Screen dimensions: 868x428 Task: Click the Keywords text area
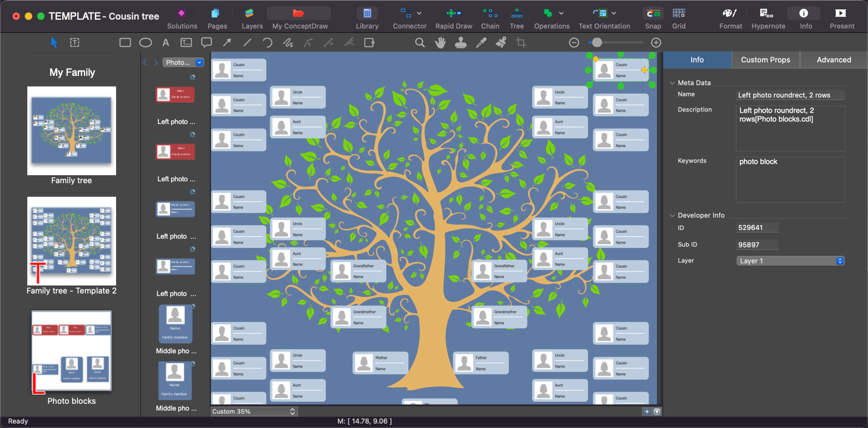791,179
